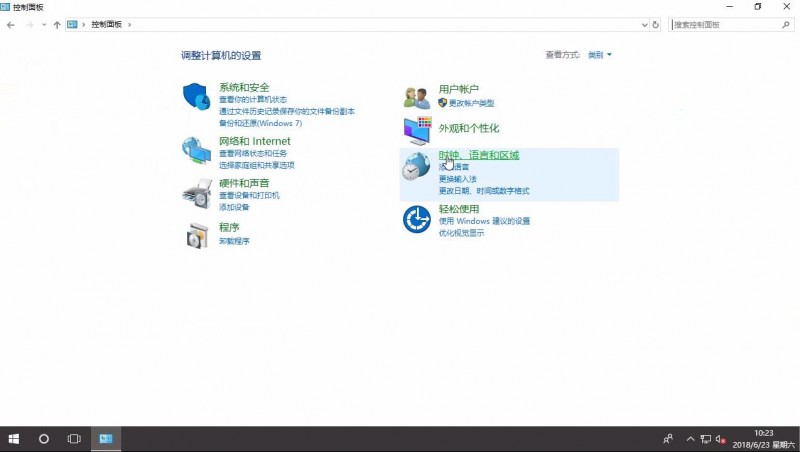This screenshot has height=452, width=800.
Task: Open 备份和还原(Windows 7) link
Action: pos(260,123)
